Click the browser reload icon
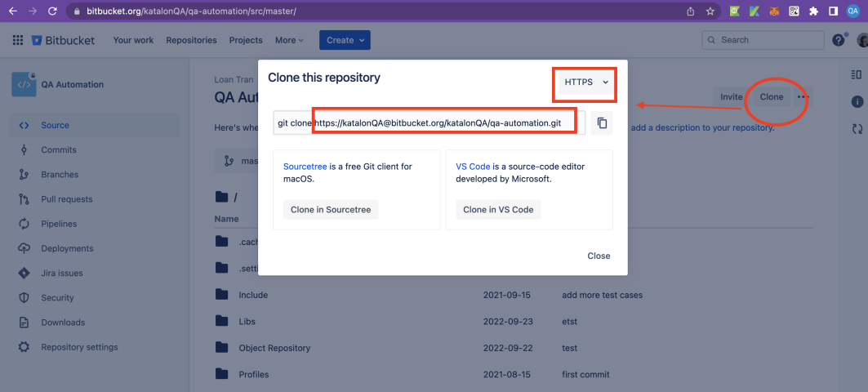The height and width of the screenshot is (392, 868). 52,11
